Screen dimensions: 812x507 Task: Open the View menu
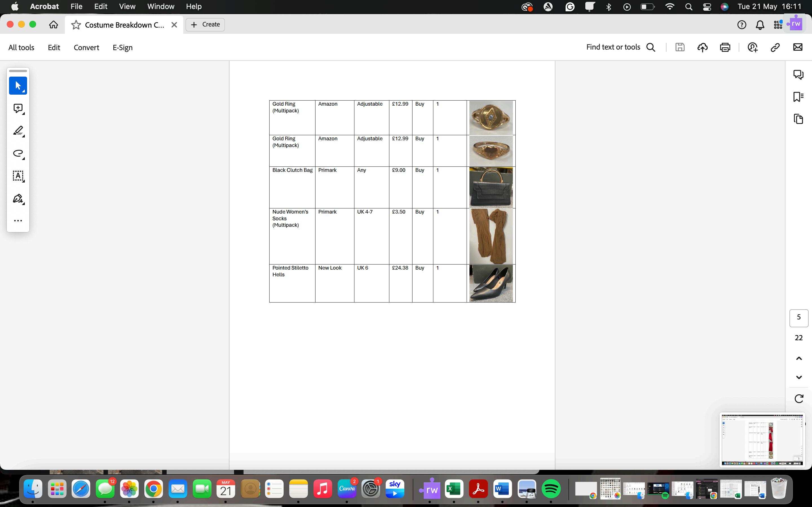coord(127,6)
